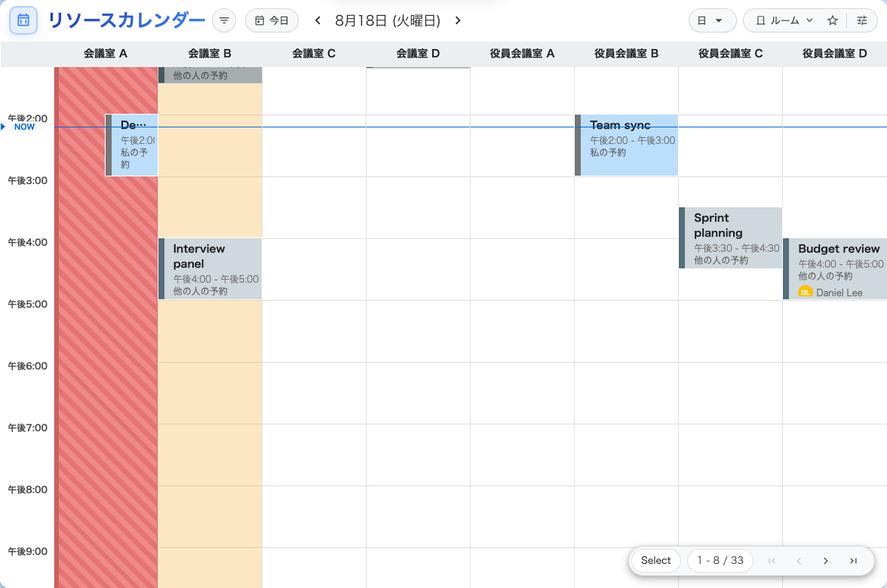Click the 1 - 8 / 33 range indicator
Image resolution: width=887 pixels, height=588 pixels.
720,560
